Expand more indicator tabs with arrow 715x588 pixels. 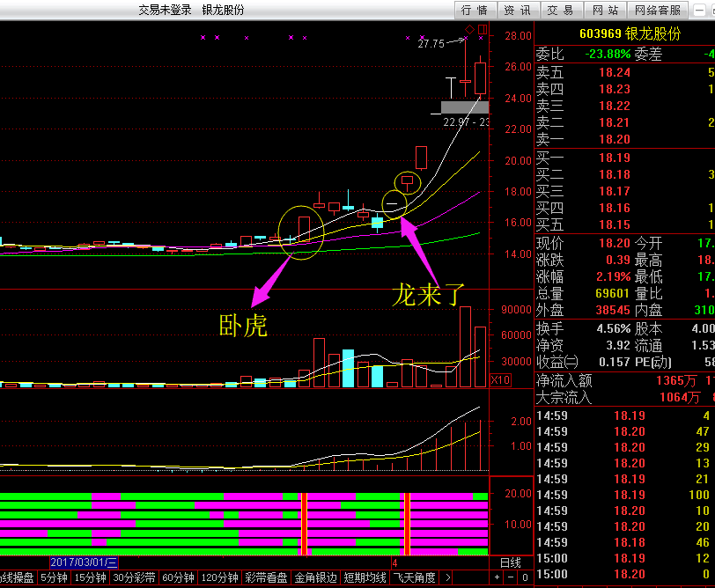click(x=448, y=578)
